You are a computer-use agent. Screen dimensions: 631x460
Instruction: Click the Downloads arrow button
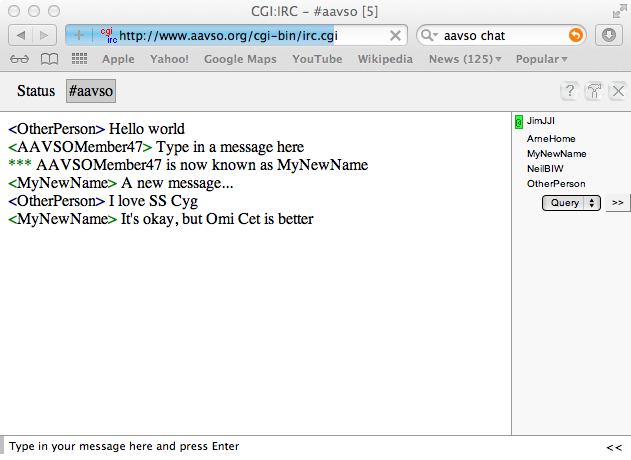pyautogui.click(x=608, y=35)
